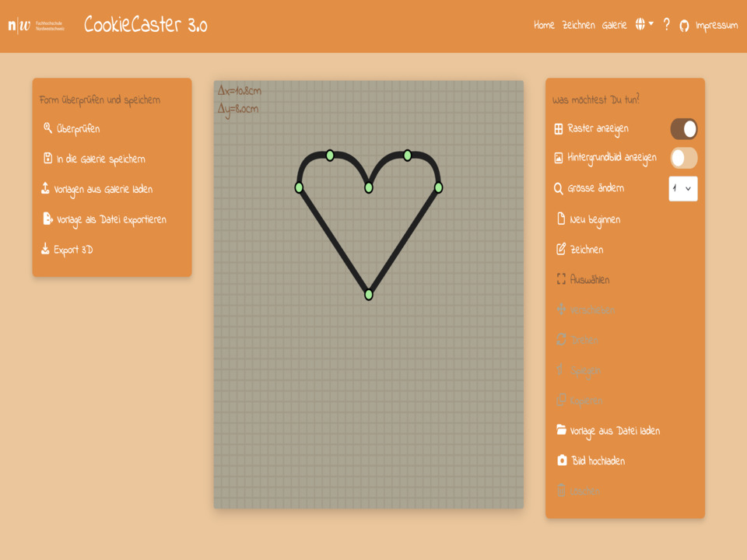
Task: Go to Home in the top navigation
Action: pos(544,25)
